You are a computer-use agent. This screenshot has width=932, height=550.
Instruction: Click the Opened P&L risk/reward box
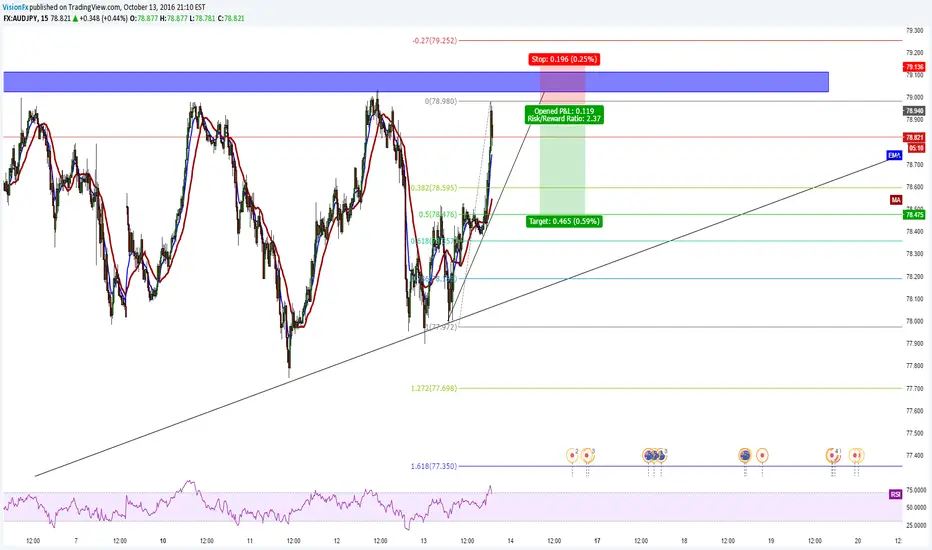564,115
